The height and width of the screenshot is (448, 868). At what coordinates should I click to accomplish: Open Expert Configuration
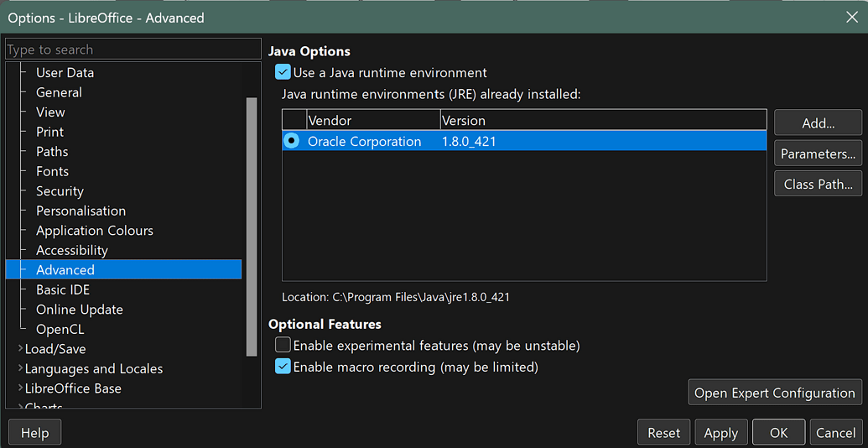coord(775,393)
